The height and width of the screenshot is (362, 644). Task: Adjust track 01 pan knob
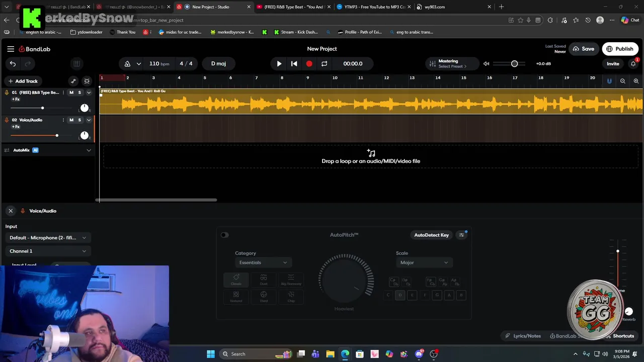tap(85, 108)
